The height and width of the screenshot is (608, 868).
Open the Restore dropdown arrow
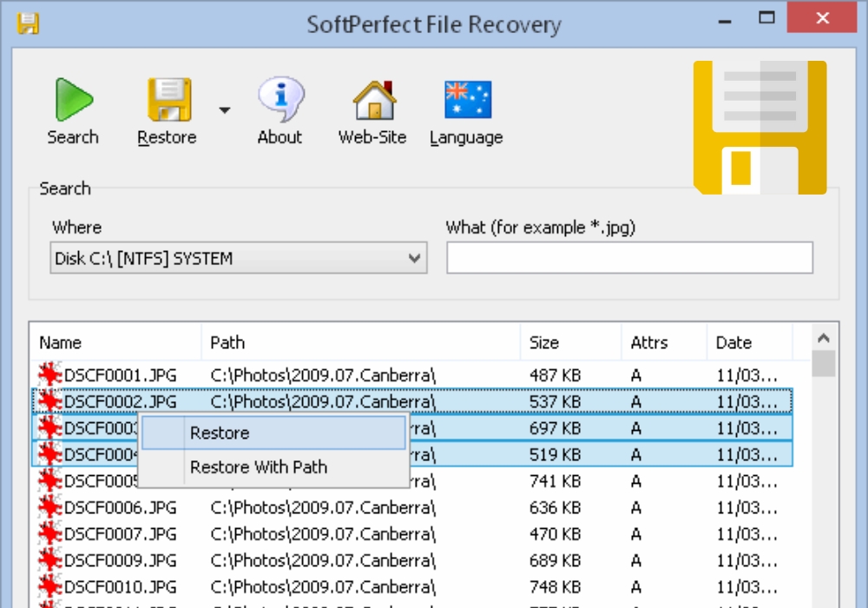click(224, 110)
